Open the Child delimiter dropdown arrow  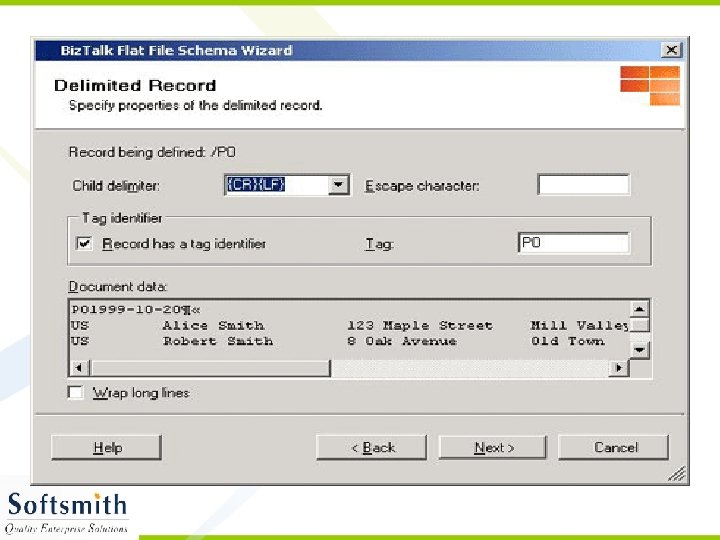click(x=338, y=185)
